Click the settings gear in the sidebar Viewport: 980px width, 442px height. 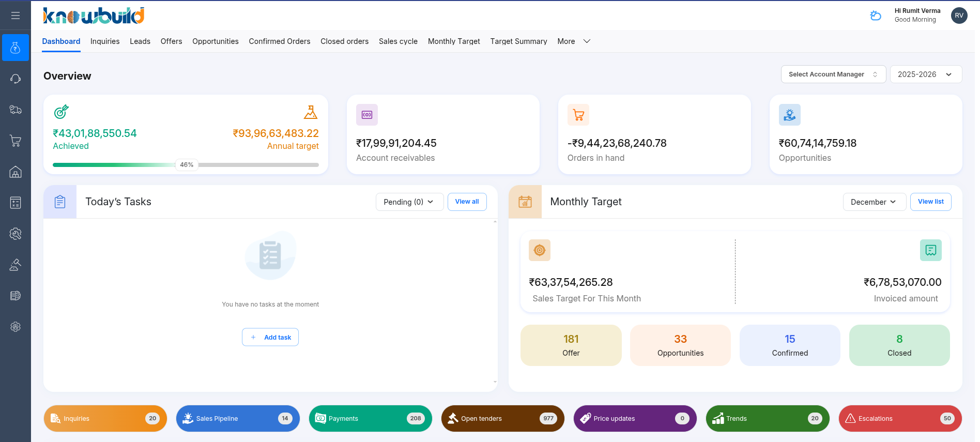(x=16, y=327)
